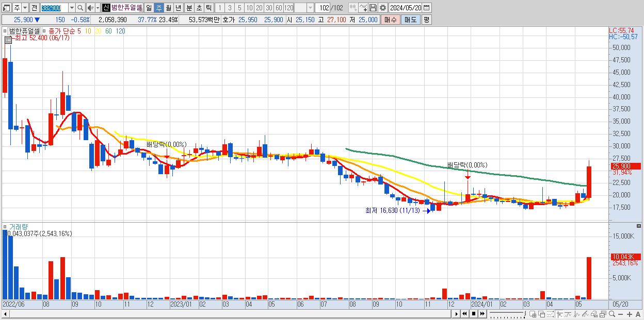The image size is (644, 320).
Task: Click the date field 2024/05/20
Action: pos(405,8)
